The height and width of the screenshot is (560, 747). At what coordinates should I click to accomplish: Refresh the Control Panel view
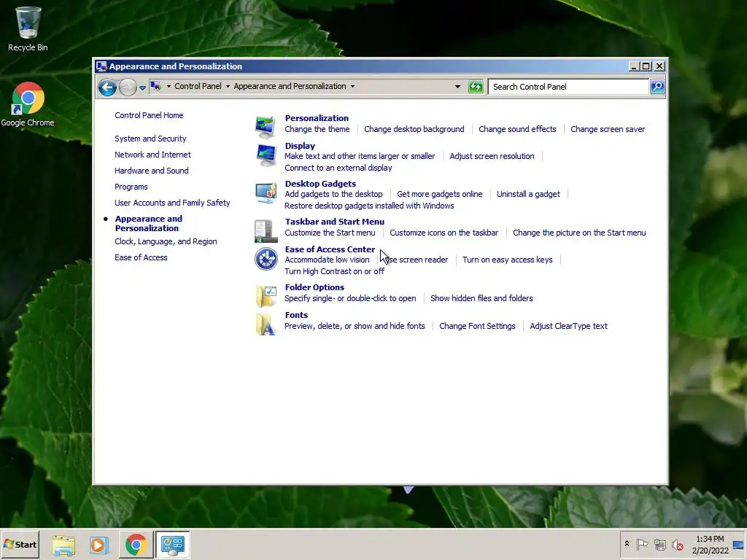476,87
